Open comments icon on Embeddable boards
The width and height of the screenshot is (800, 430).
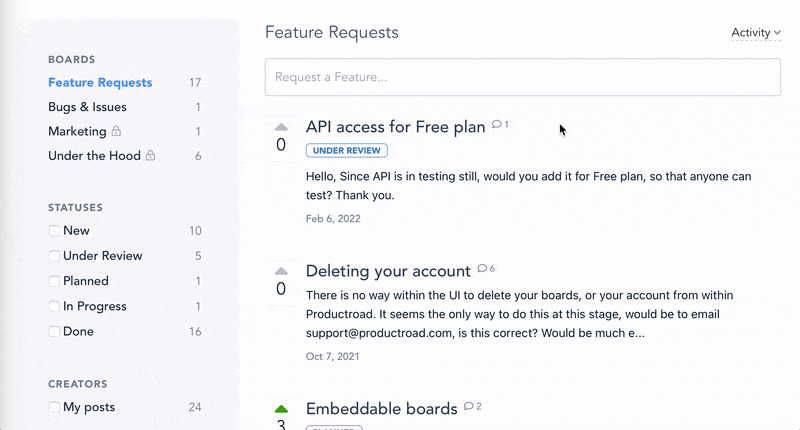tap(468, 406)
